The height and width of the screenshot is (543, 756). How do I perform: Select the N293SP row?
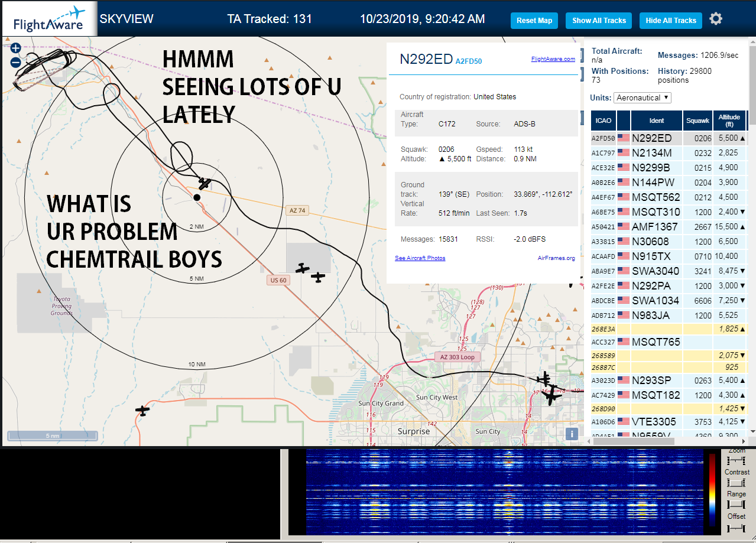click(669, 381)
